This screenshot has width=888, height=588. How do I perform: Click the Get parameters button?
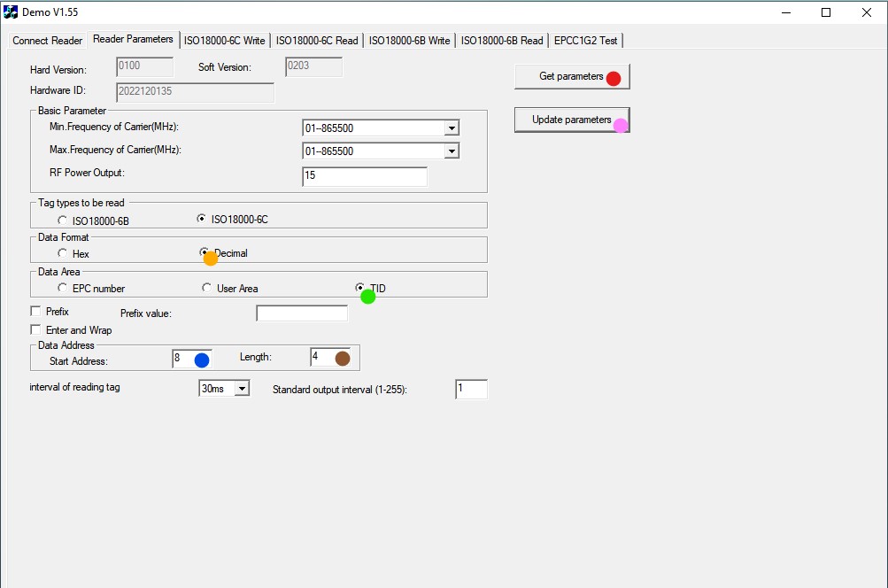point(572,76)
